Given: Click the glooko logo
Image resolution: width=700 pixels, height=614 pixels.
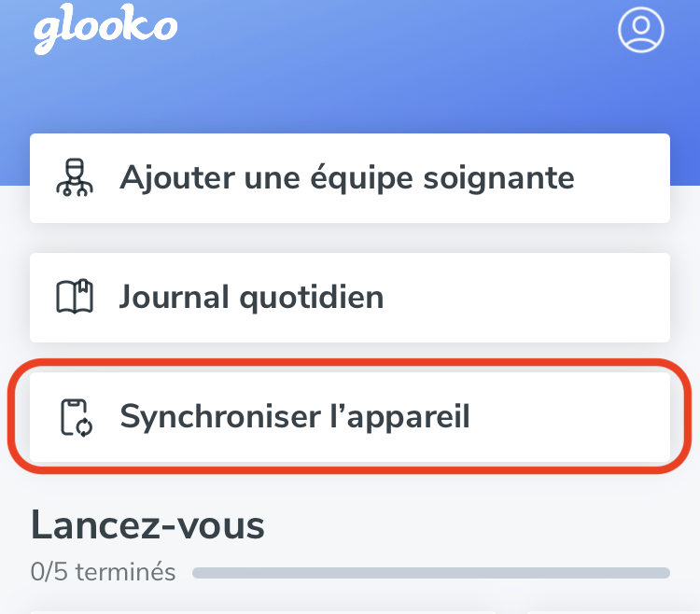Looking at the screenshot, I should [x=105, y=29].
